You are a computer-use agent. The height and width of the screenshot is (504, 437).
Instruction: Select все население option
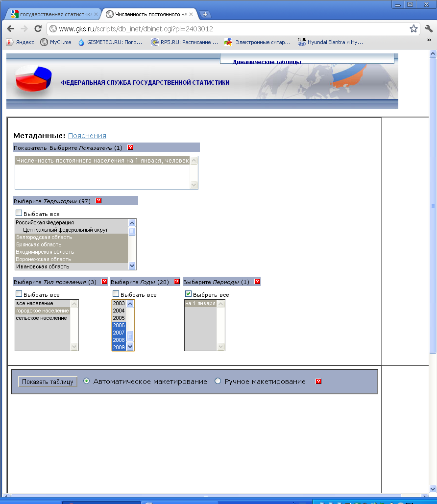(43, 304)
